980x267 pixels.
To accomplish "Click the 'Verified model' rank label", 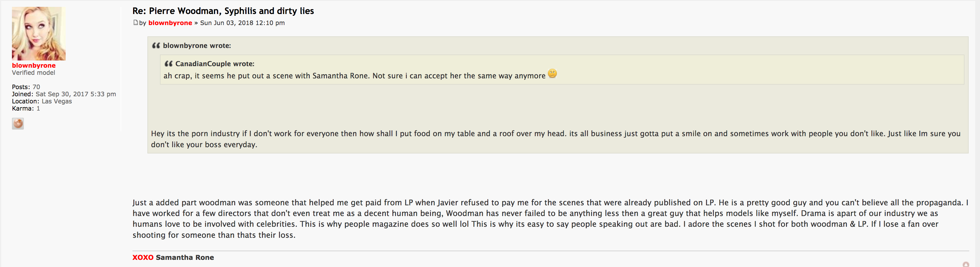I will pos(33,72).
